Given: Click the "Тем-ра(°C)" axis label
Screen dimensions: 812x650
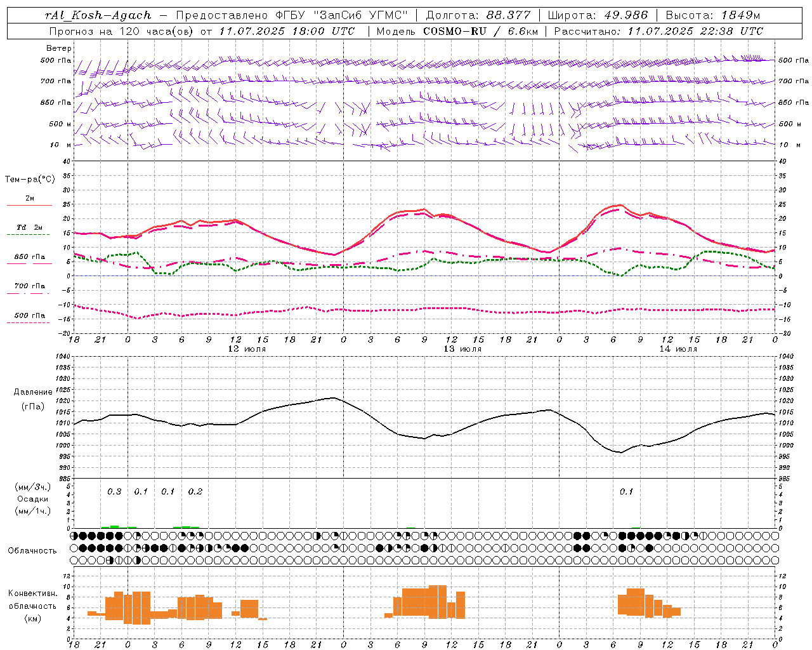Looking at the screenshot, I should click(x=30, y=180).
